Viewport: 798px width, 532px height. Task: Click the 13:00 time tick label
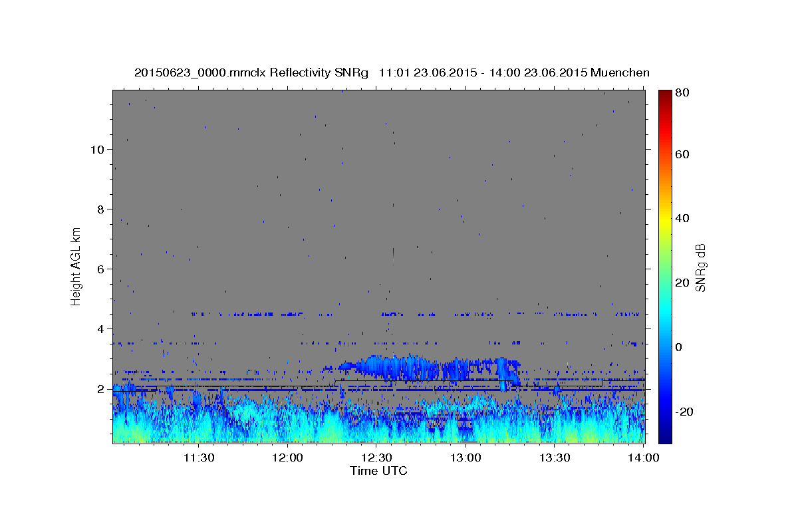[465, 458]
